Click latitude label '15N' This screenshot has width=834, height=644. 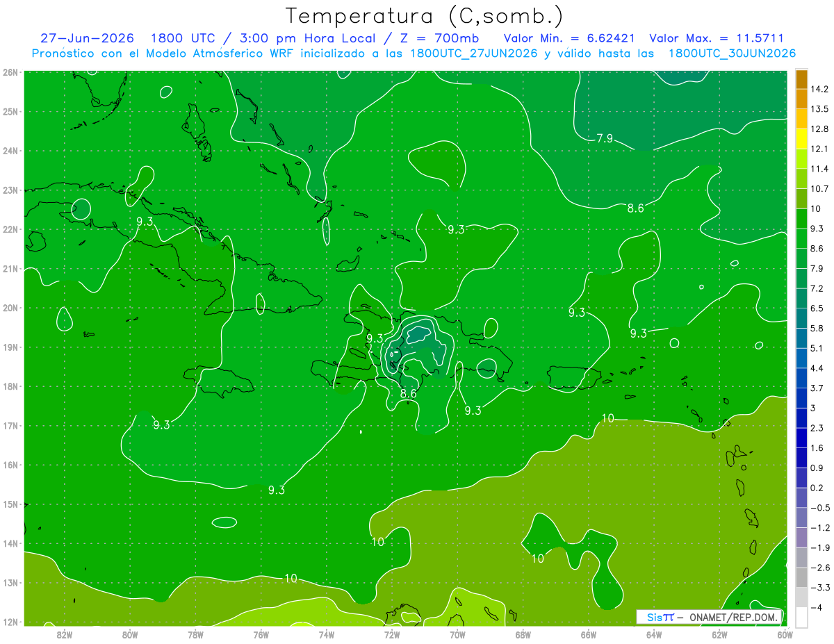(10, 504)
